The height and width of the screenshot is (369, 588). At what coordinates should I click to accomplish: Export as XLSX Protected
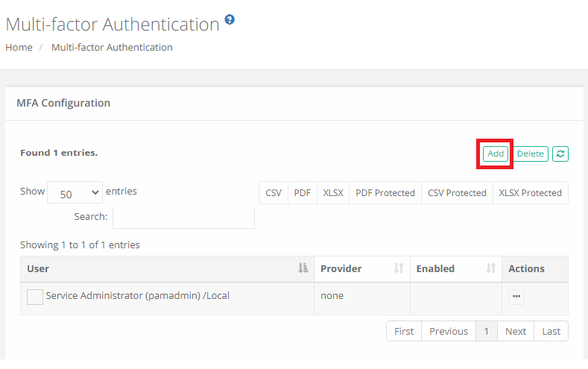530,192
